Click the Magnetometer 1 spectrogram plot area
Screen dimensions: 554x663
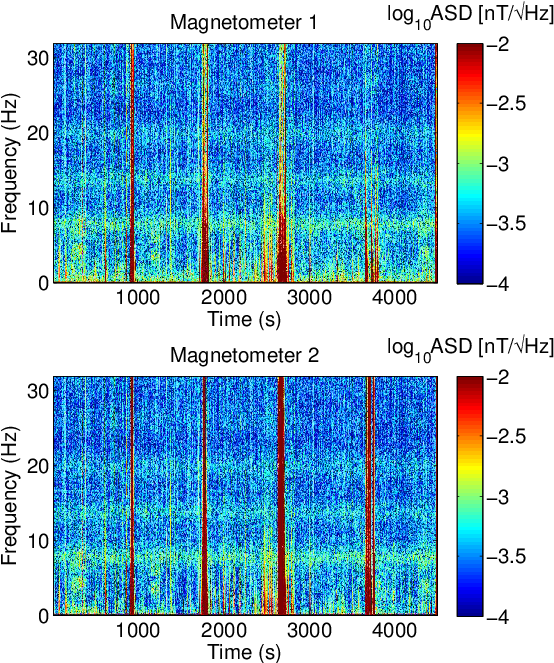245,163
